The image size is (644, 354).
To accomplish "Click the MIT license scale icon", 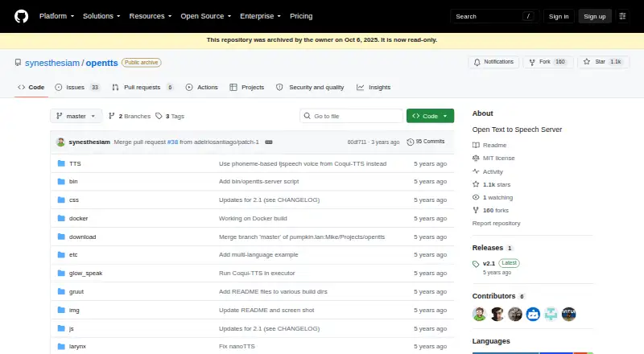I will tap(476, 158).
